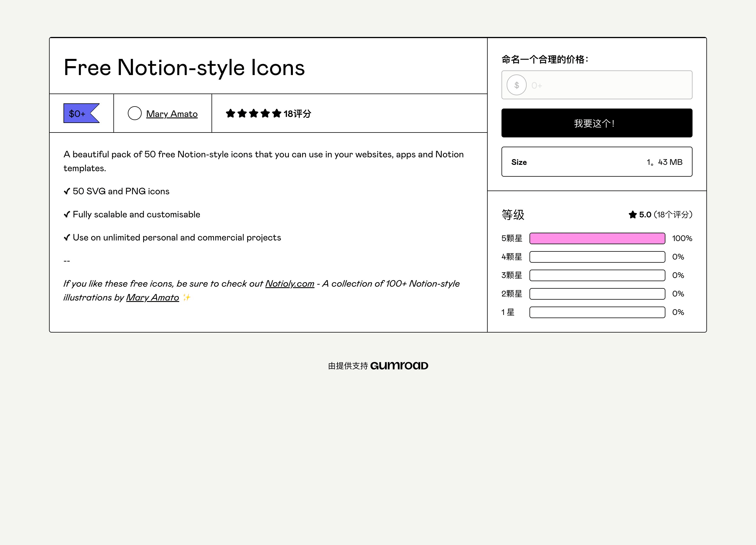Click the 我要这个! purchase button
This screenshot has width=756, height=545.
tap(597, 123)
